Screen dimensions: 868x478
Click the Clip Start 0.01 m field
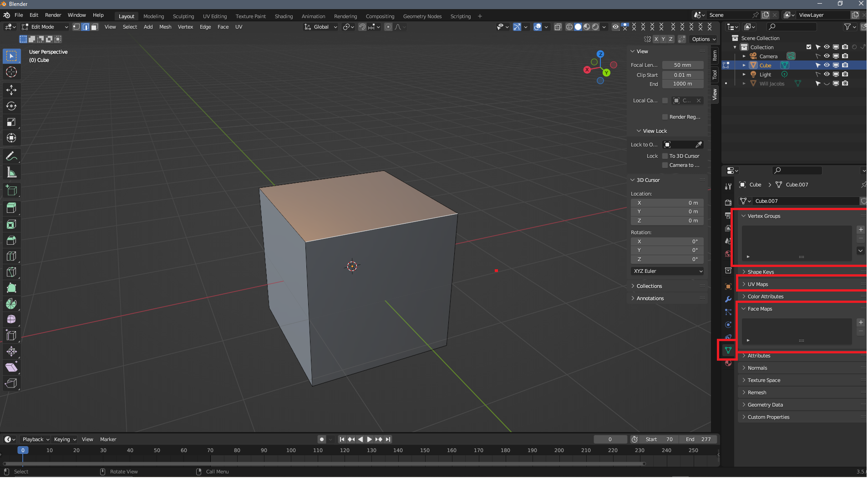[x=683, y=75]
